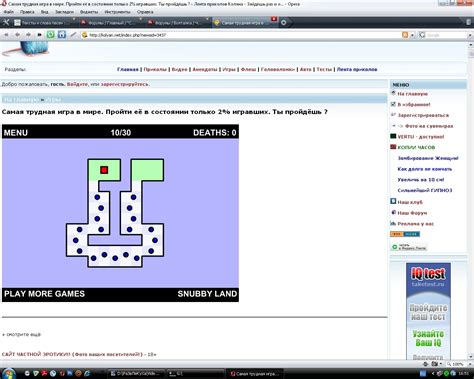The image size is (474, 379).
Task: Click the 'Авто' navigation link
Action: click(x=306, y=69)
